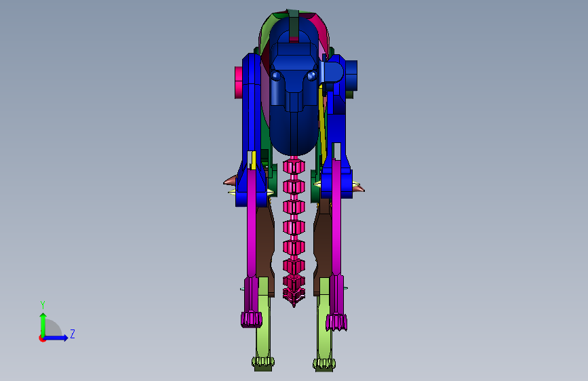Screen dimensions: 588x381
Task: Pick the right light-green toed foot at bottom
Action: tap(324, 364)
